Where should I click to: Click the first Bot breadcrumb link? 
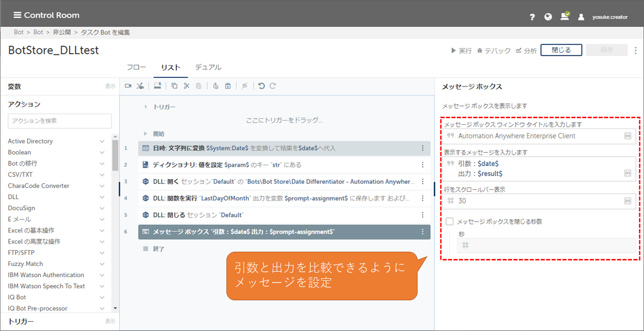[x=19, y=32]
